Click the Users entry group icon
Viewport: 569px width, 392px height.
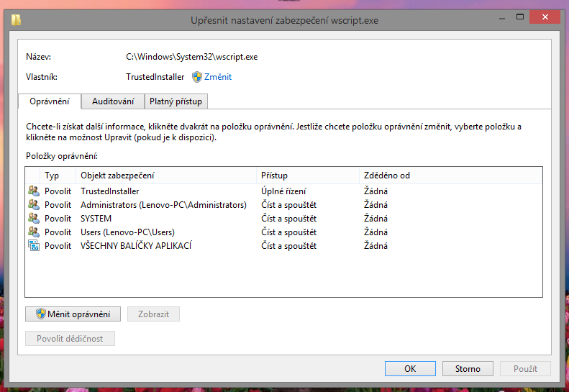(33, 232)
